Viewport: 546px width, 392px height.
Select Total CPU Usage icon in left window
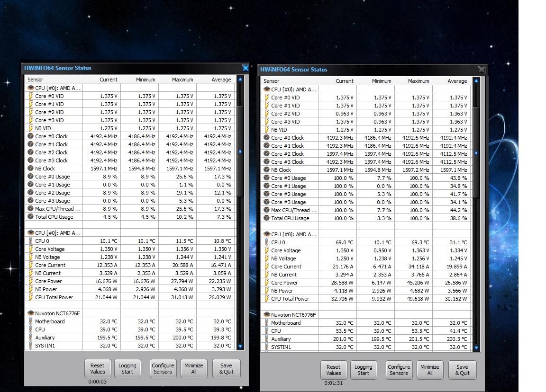click(31, 217)
